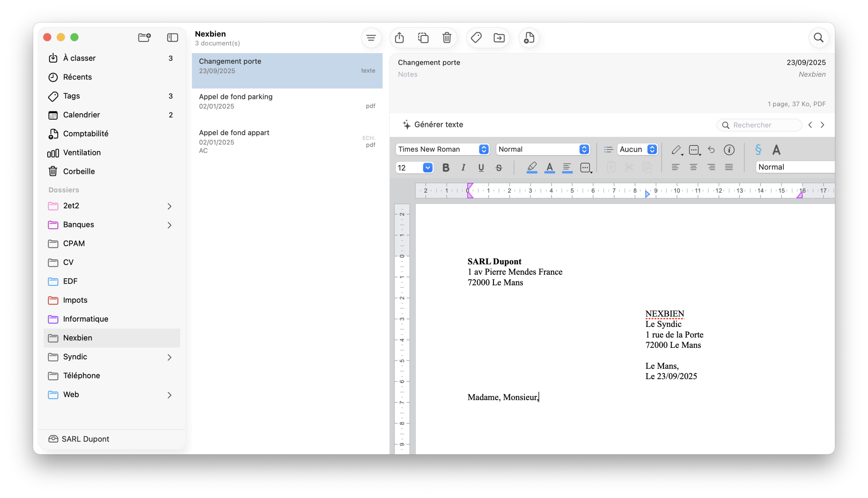Image resolution: width=868 pixels, height=498 pixels.
Task: Click the text color swatch button
Action: 549,168
